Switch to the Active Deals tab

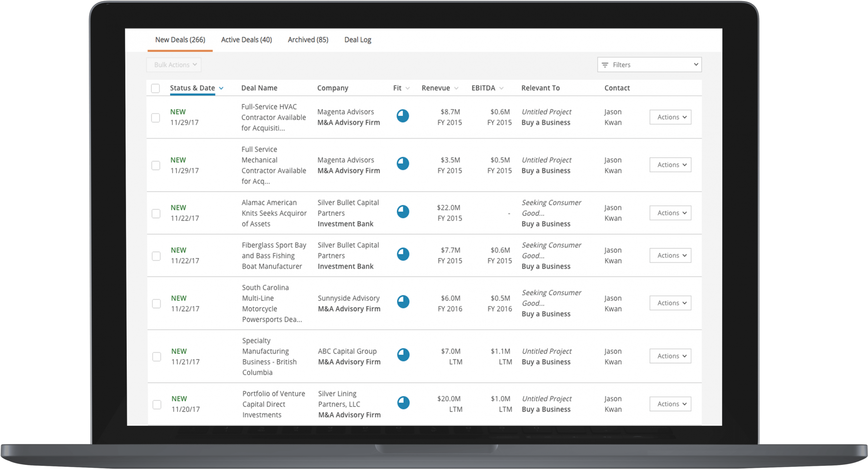tap(246, 40)
